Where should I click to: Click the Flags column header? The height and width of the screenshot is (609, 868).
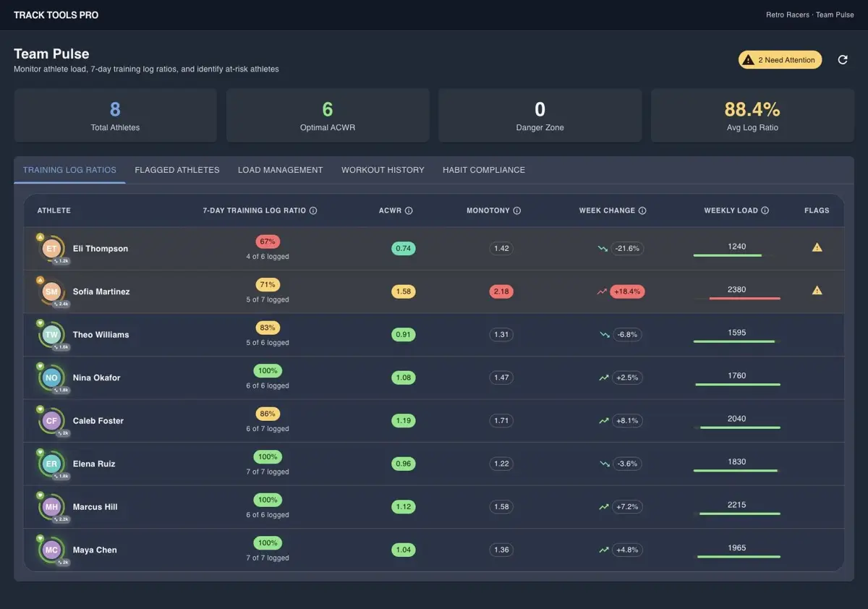coord(817,210)
